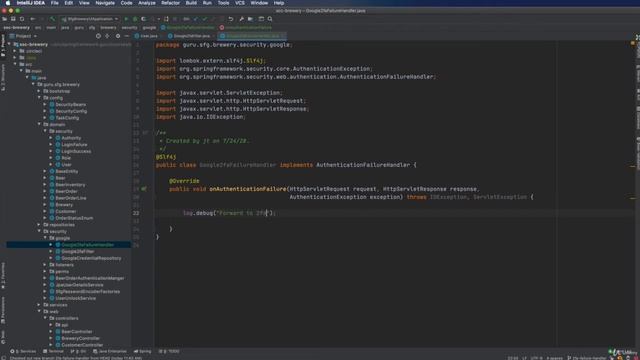
Task: Open the Navigate menu
Action: coord(105,3)
